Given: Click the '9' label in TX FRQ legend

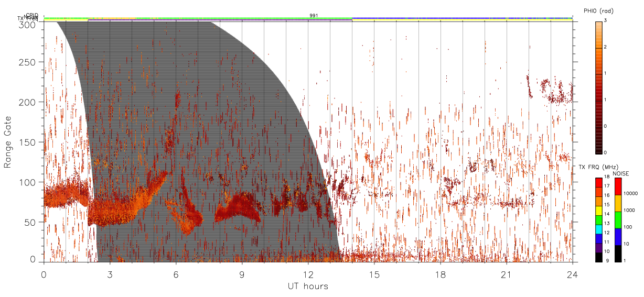Looking at the screenshot, I should 606,260.
